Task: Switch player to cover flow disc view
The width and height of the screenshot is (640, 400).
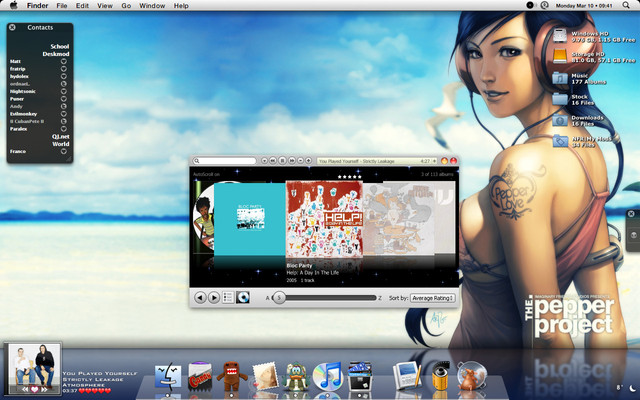Action: click(242, 297)
